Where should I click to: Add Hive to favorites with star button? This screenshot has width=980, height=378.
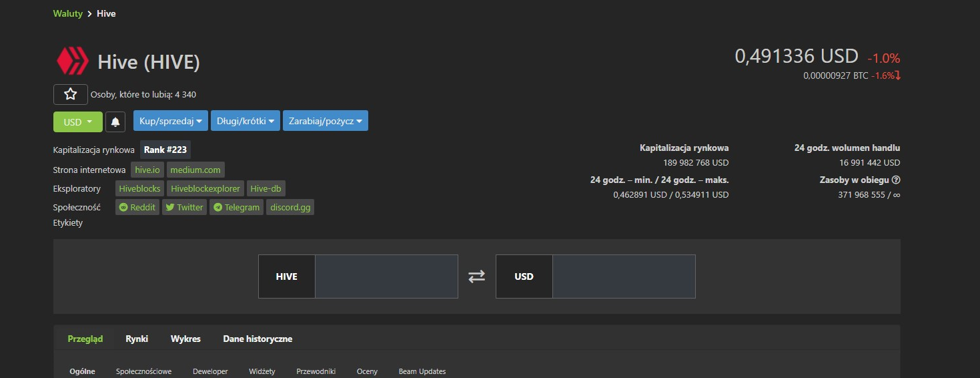[71, 94]
